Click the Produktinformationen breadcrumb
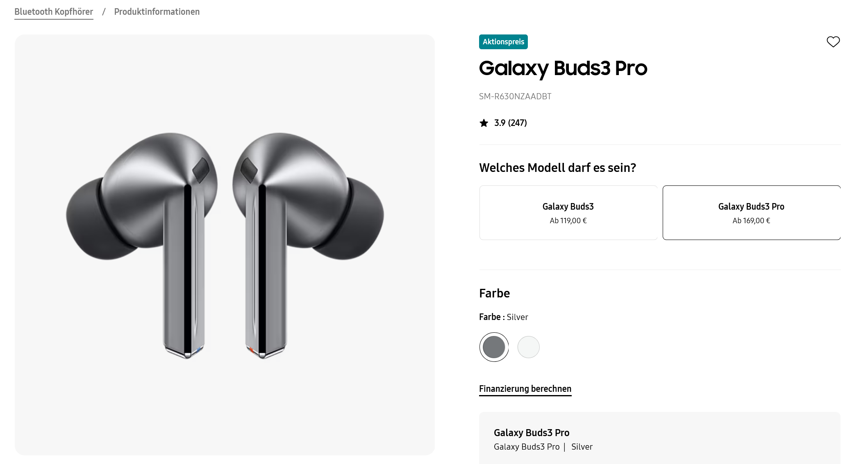868x464 pixels. 157,12
